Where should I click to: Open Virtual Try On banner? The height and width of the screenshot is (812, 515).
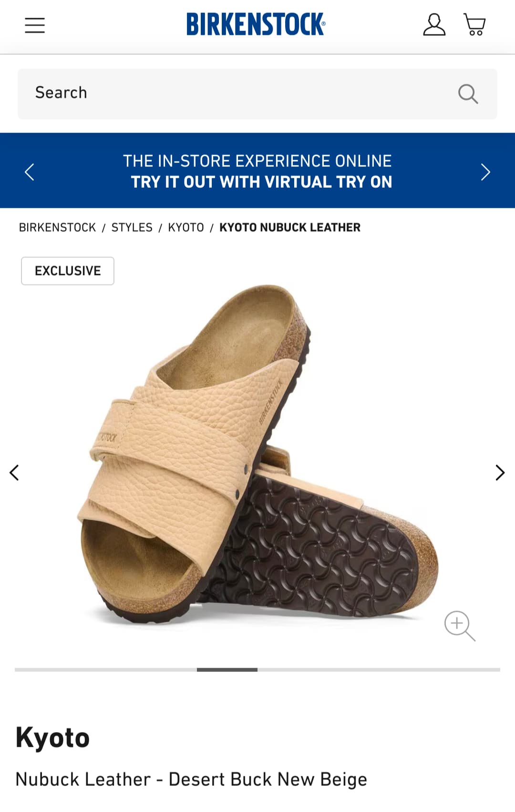pyautogui.click(x=257, y=171)
